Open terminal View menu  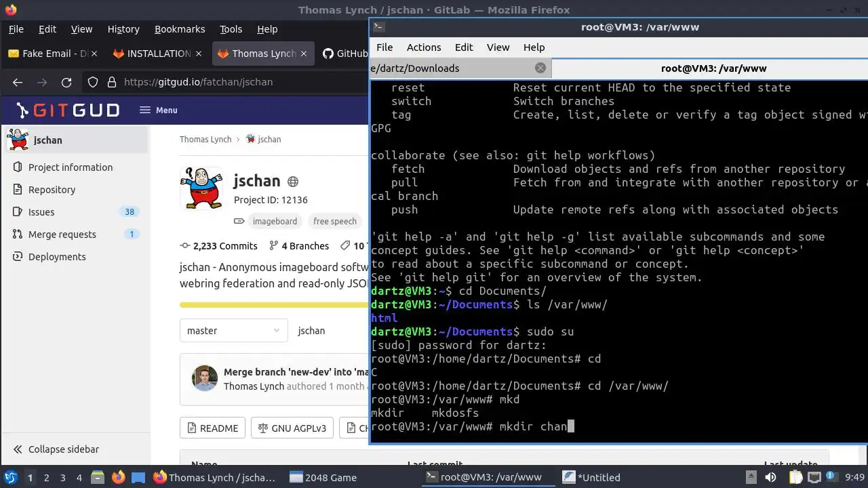pyautogui.click(x=498, y=47)
